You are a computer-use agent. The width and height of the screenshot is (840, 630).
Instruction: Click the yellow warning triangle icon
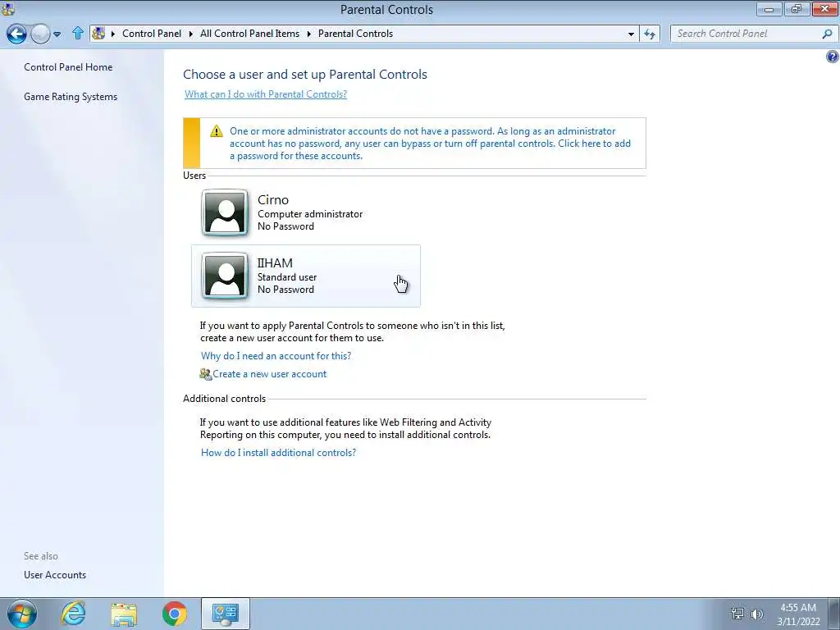217,131
